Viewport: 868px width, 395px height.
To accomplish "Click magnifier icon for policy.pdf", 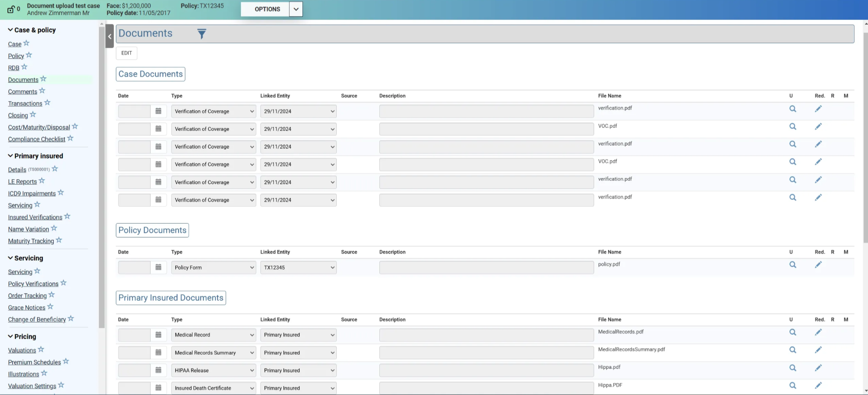I will coord(792,264).
